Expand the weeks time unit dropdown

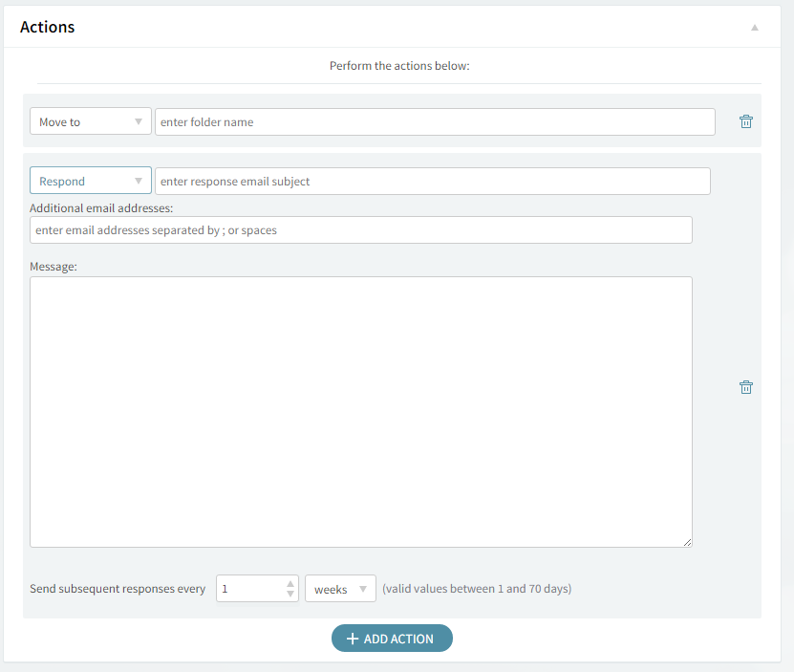(x=340, y=589)
